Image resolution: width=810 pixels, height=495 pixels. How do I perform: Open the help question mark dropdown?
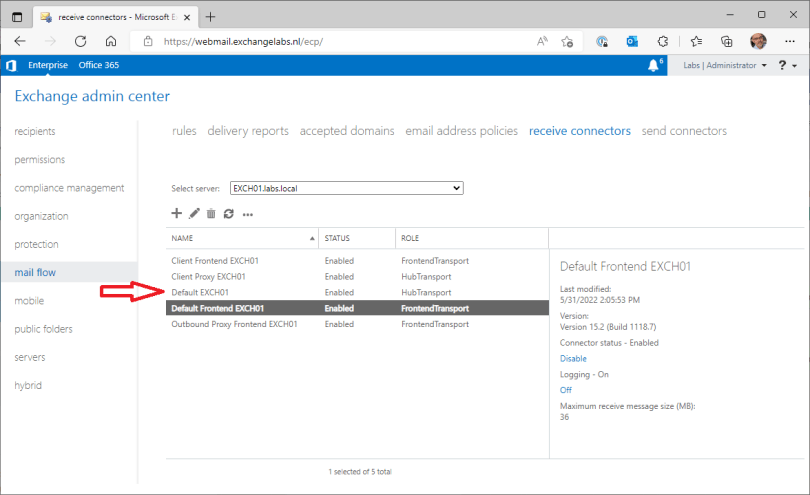786,65
